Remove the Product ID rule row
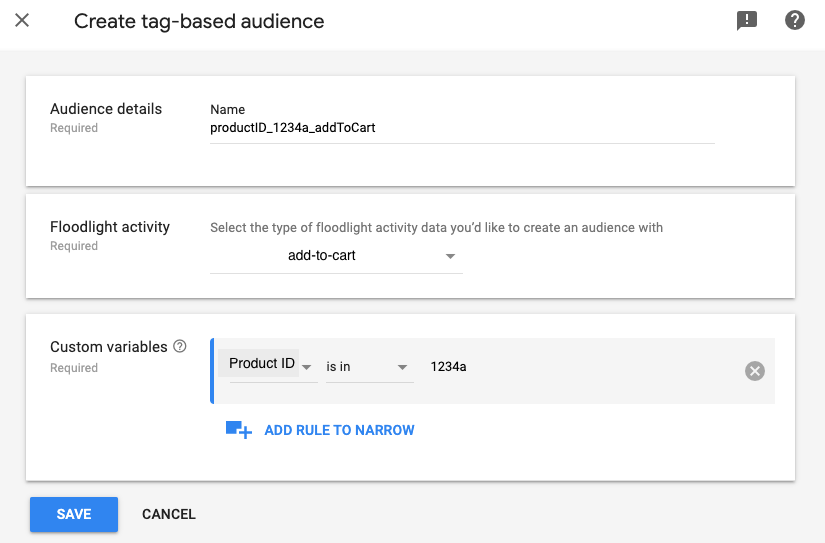The width and height of the screenshot is (825, 543). pos(755,371)
